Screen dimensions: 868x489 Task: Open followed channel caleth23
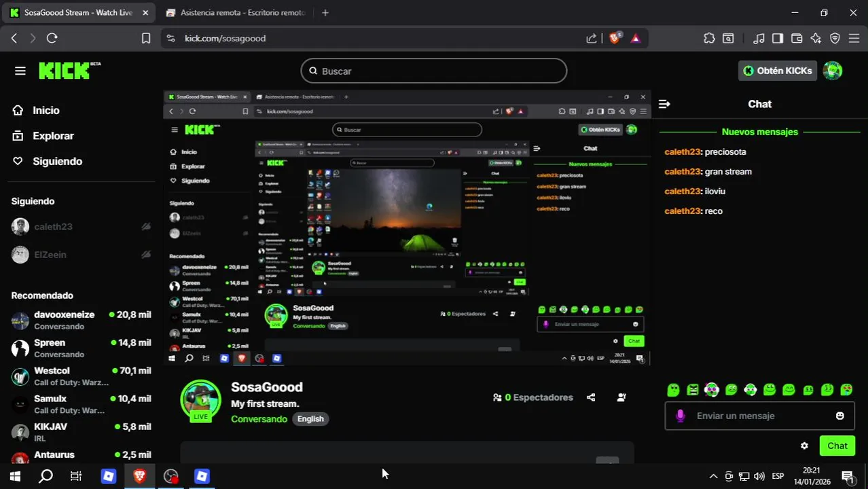click(82, 227)
